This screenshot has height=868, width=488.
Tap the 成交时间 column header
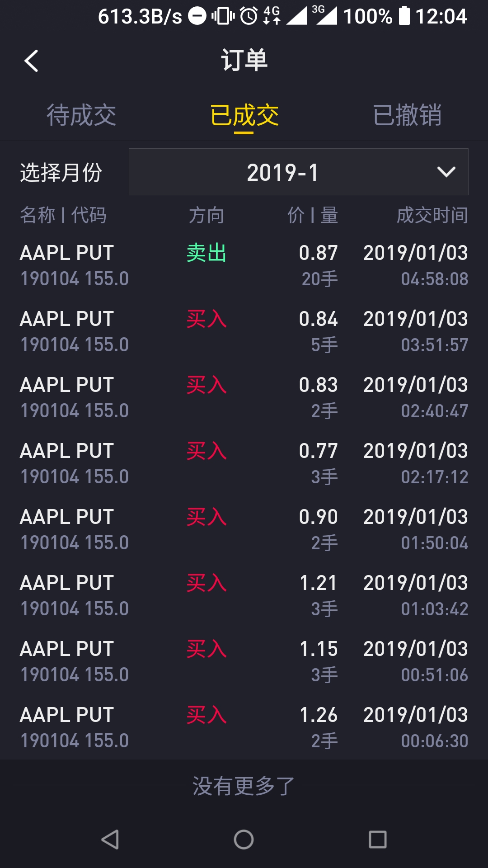coord(432,215)
